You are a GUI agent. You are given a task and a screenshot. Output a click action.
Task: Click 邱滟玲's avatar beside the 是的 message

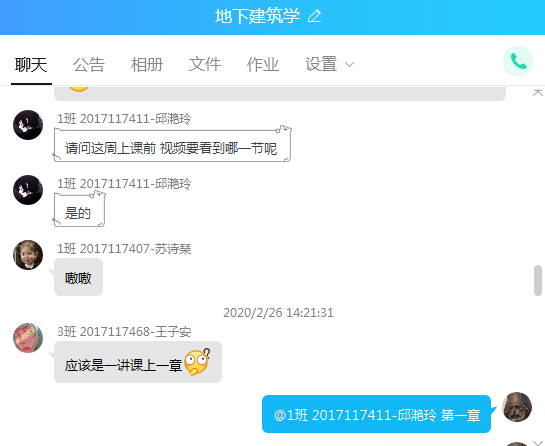click(28, 190)
